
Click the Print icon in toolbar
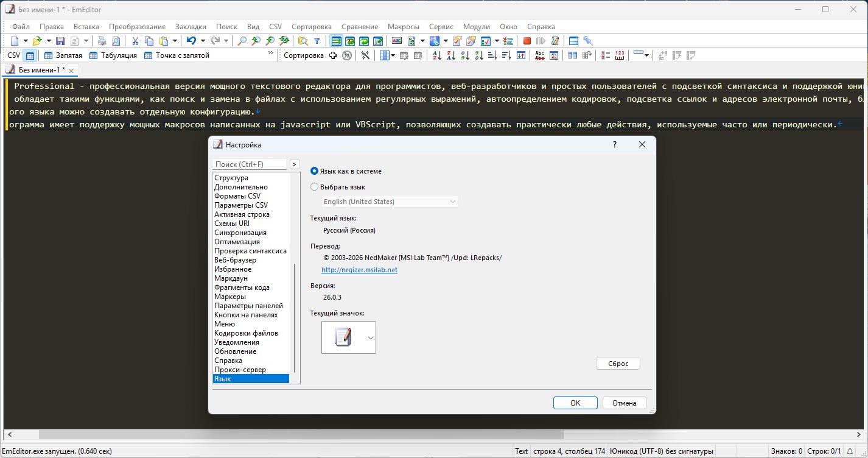point(102,41)
